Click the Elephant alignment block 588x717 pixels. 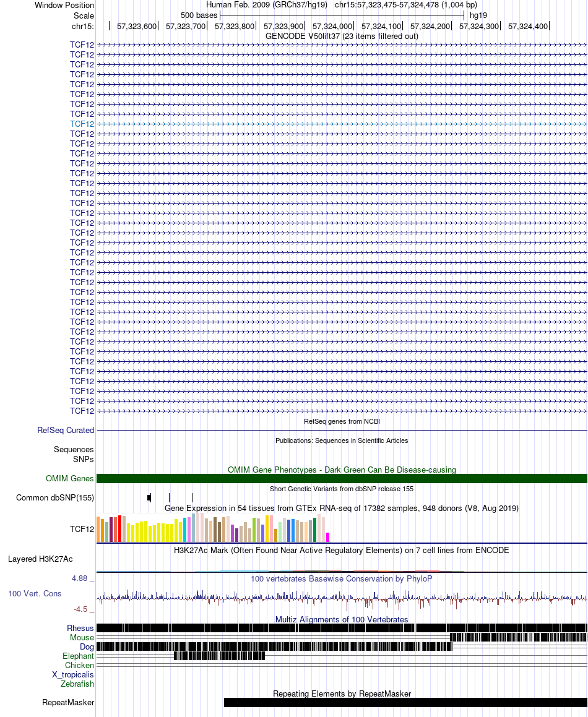click(219, 656)
